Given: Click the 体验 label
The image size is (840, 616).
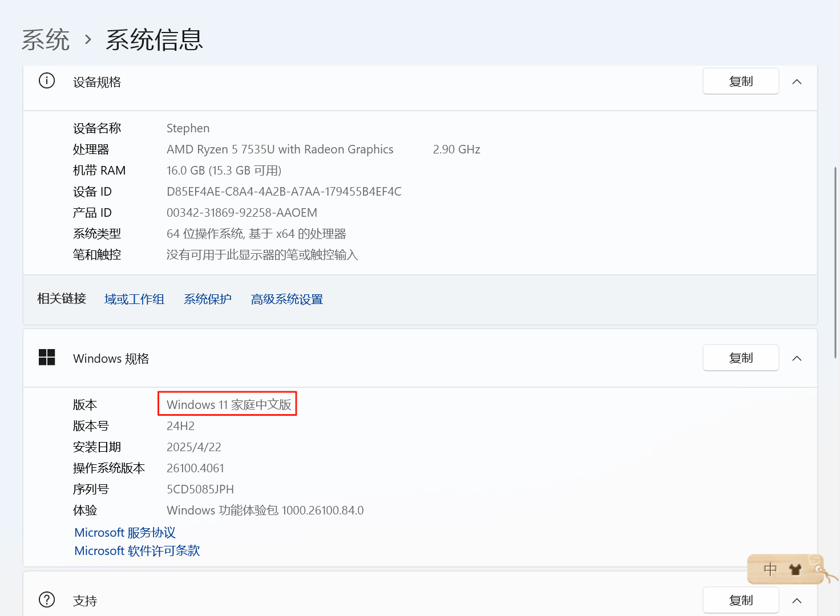Looking at the screenshot, I should pos(85,510).
